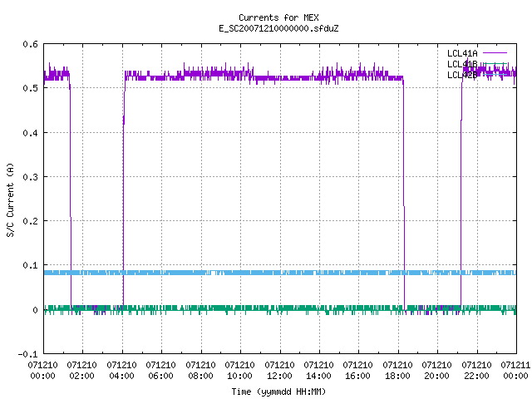Click the y-axis tick value -0.1
Viewport: 532px width, 399px height.
click(27, 354)
